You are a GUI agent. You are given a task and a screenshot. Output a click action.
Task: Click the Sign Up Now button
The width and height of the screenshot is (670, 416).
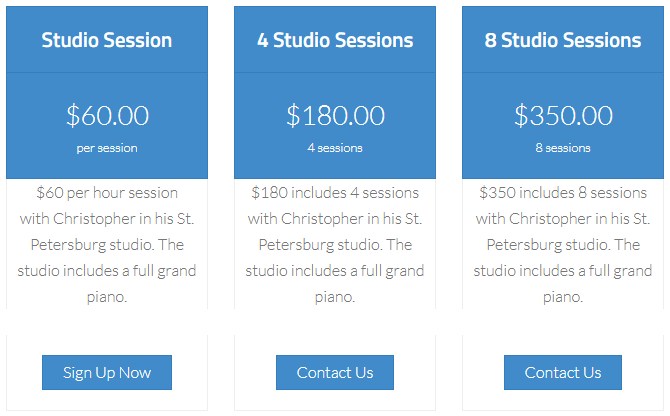click(x=107, y=372)
